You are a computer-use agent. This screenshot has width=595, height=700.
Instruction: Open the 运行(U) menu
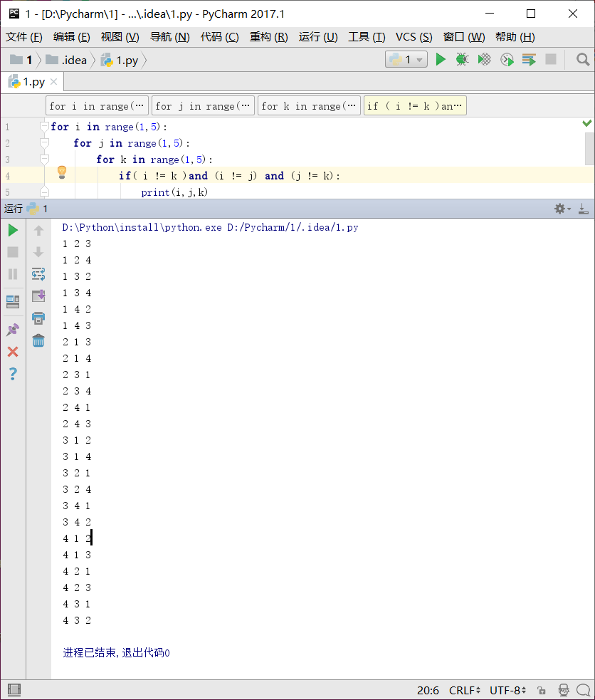[317, 36]
